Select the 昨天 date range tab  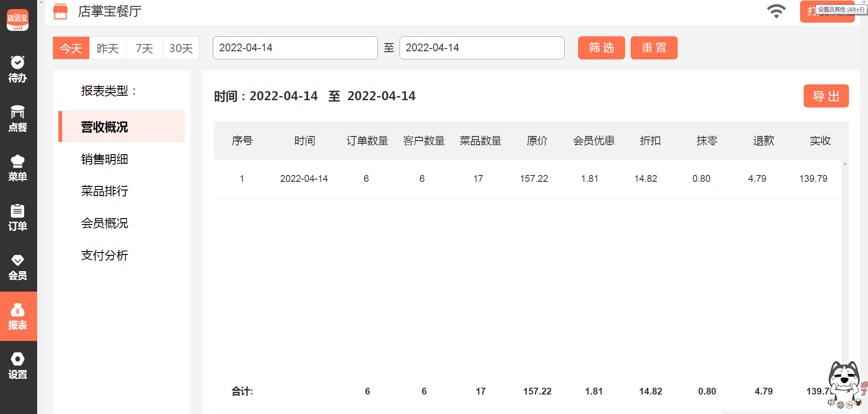108,48
